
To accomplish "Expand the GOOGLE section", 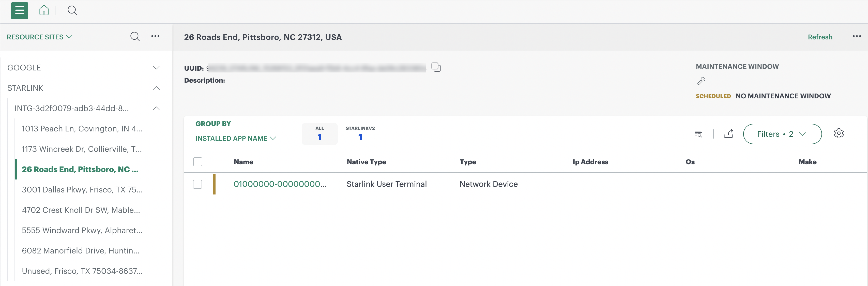I will coord(156,68).
